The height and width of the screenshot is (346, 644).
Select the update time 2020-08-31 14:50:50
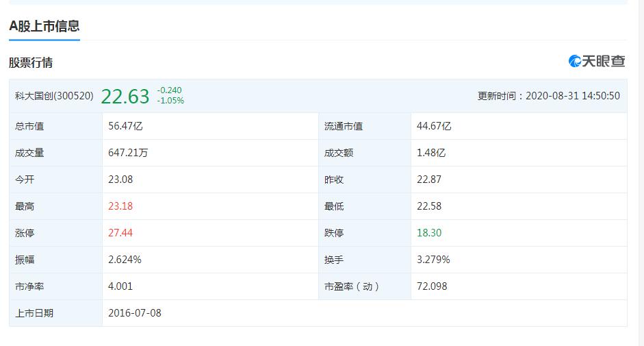(573, 96)
